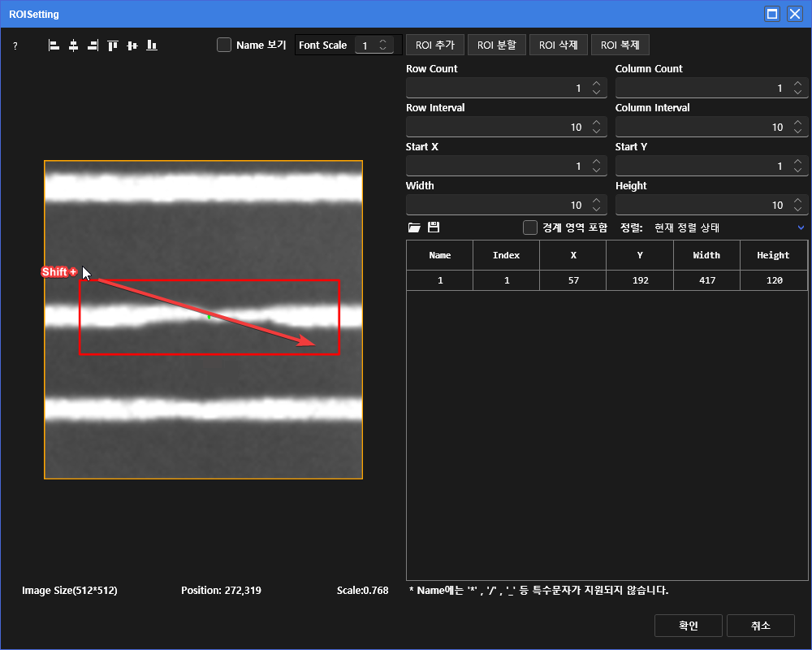Image resolution: width=812 pixels, height=650 pixels.
Task: Click the align horizontal centers icon
Action: (73, 45)
